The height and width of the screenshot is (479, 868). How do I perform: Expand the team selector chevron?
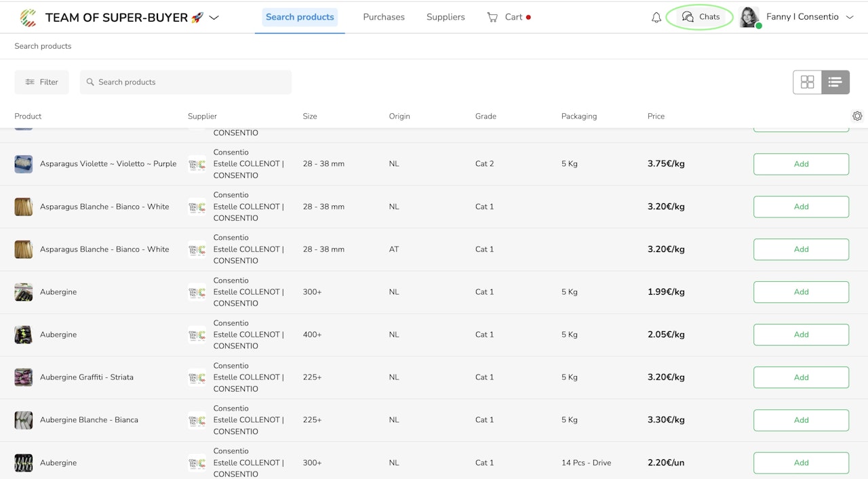tap(214, 18)
